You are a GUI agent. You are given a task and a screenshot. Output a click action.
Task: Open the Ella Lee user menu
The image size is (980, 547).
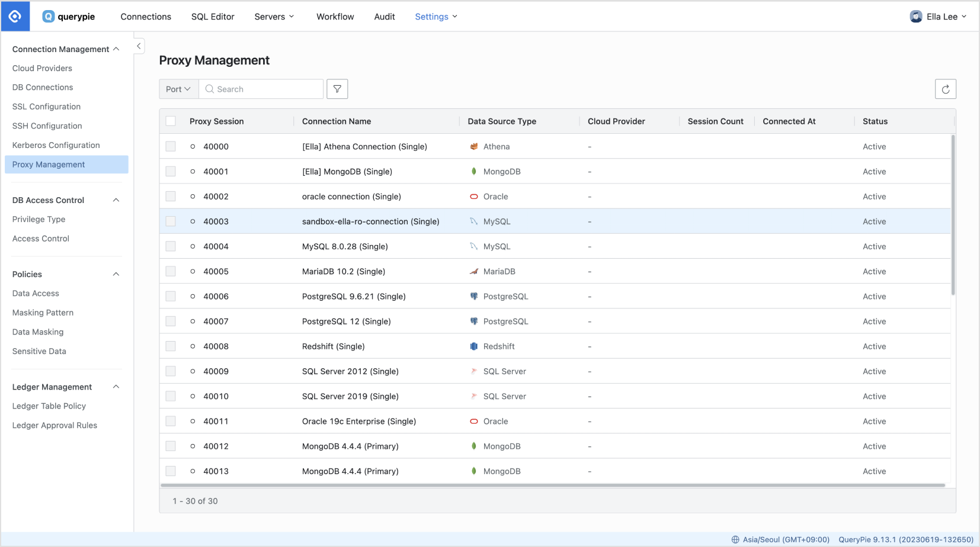coord(939,17)
